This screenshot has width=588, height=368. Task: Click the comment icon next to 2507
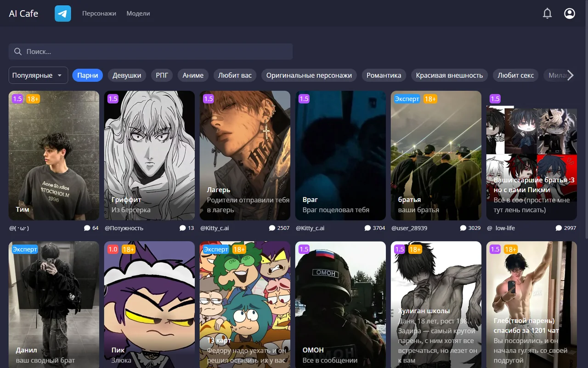point(272,228)
